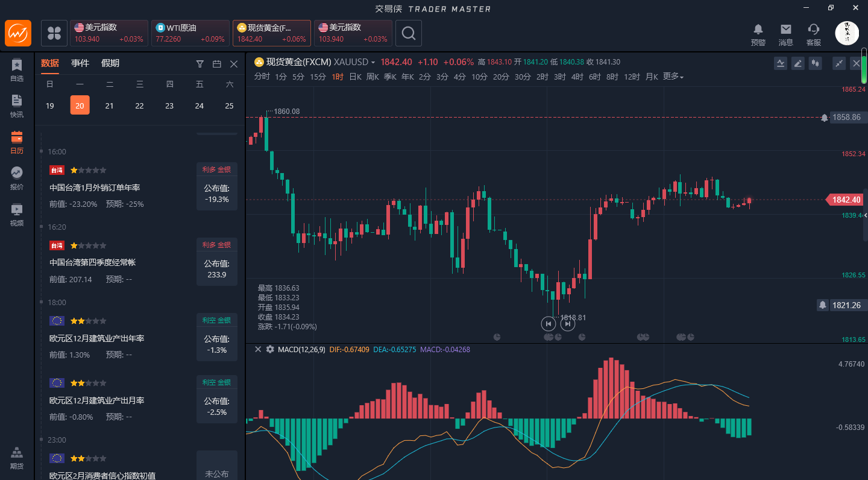
Task: Click the 1842.40 current price tag
Action: tap(845, 200)
